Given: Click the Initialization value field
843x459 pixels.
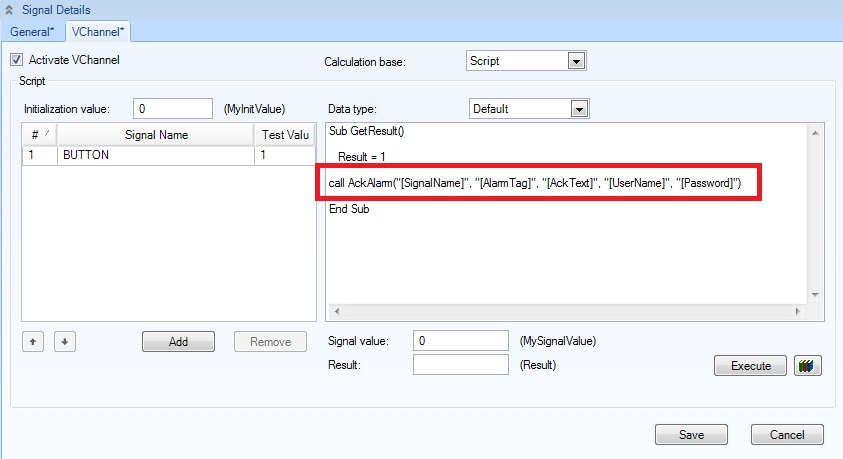Looking at the screenshot, I should [172, 109].
